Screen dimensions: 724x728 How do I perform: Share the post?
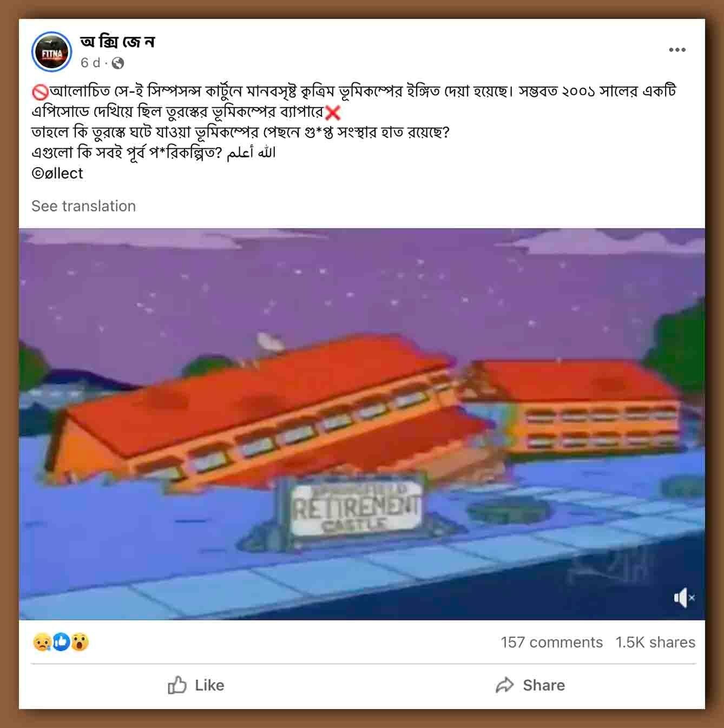pos(530,685)
